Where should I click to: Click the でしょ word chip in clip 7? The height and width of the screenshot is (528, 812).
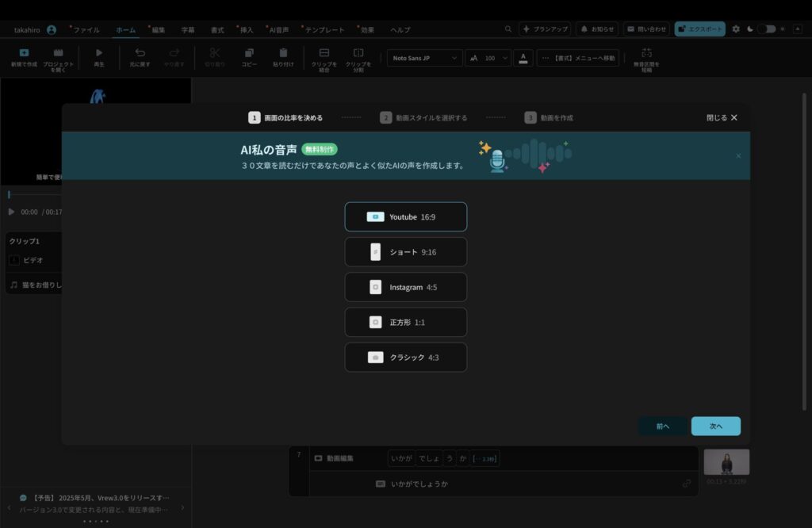click(x=429, y=458)
